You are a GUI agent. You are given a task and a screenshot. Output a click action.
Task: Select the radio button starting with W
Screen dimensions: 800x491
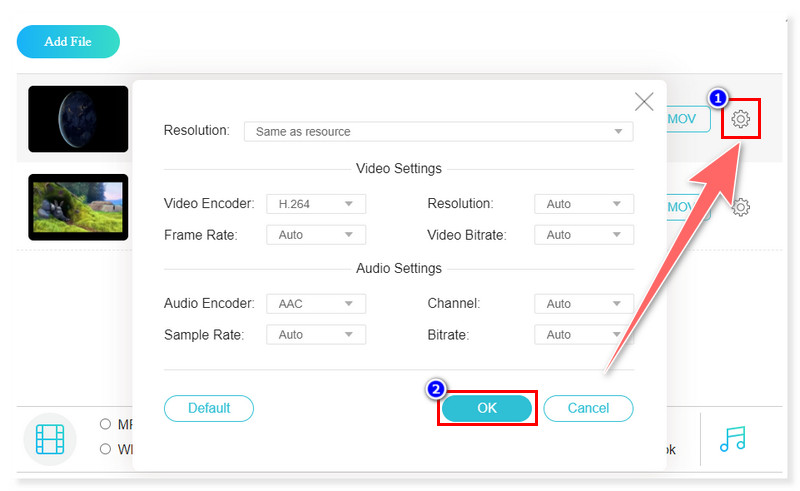pyautogui.click(x=105, y=449)
